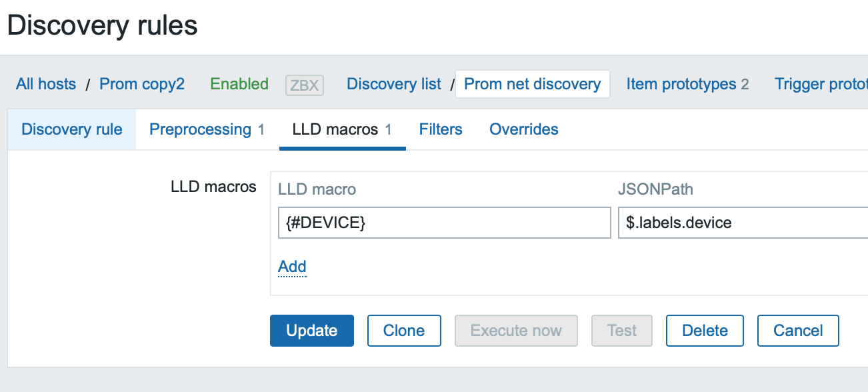Cancel editing the discovery rule
This screenshot has height=392, width=868.
[798, 331]
